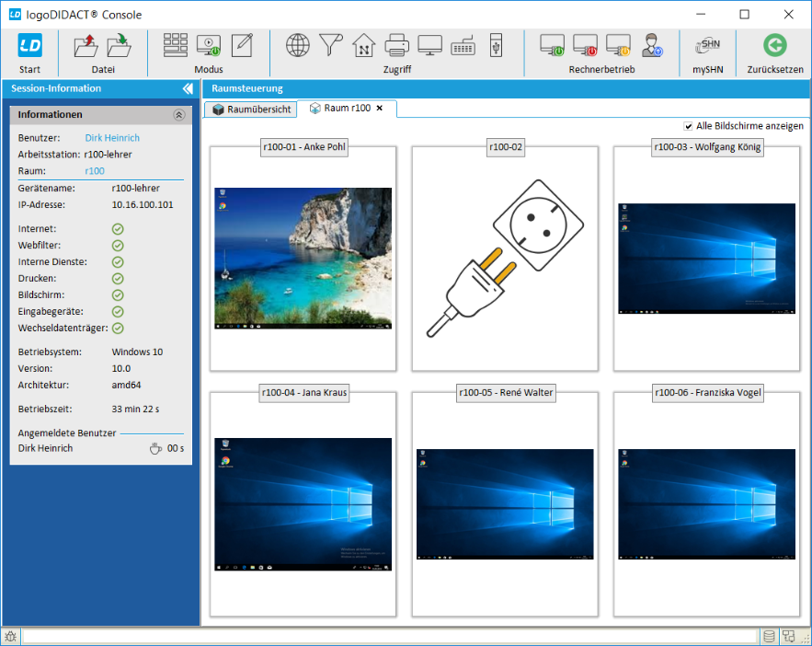
Task: Toggle Internet access globe icon
Action: coord(298,45)
